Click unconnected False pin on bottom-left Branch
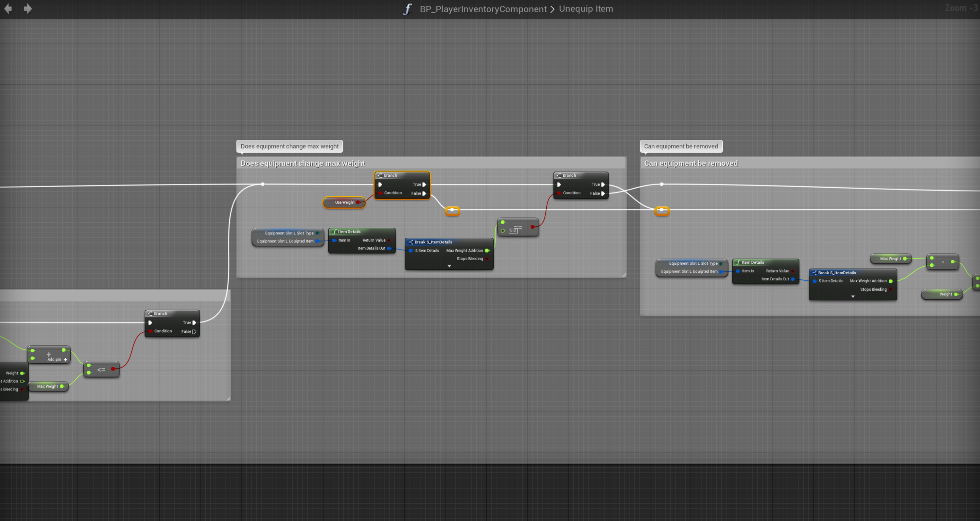Screen dimensions: 980x521 click(x=194, y=331)
